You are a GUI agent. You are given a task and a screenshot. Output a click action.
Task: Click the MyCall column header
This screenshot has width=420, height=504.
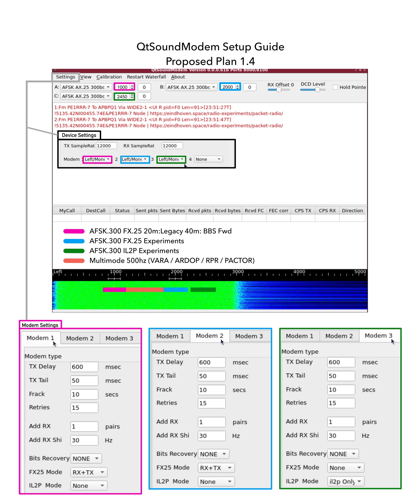(x=67, y=211)
